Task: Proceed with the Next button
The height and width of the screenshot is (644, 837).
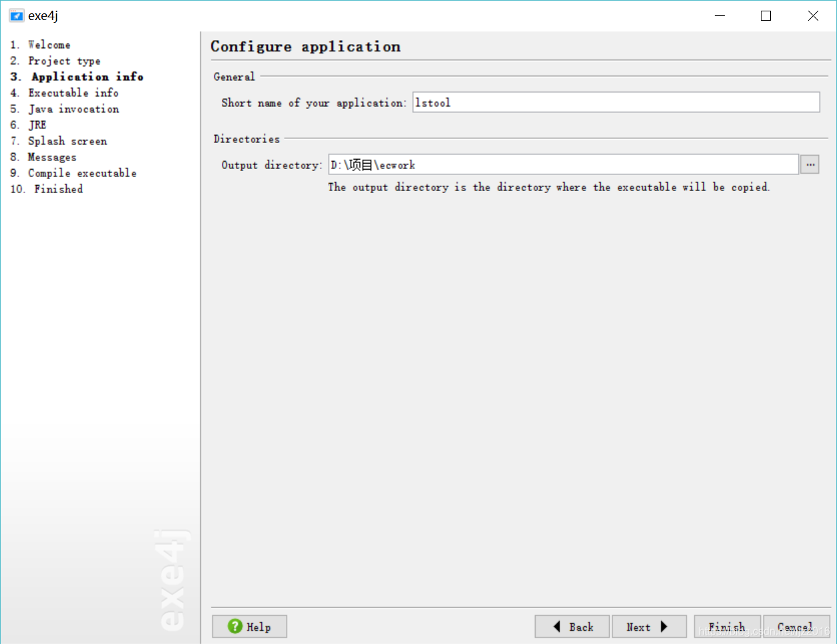Action: 649,627
